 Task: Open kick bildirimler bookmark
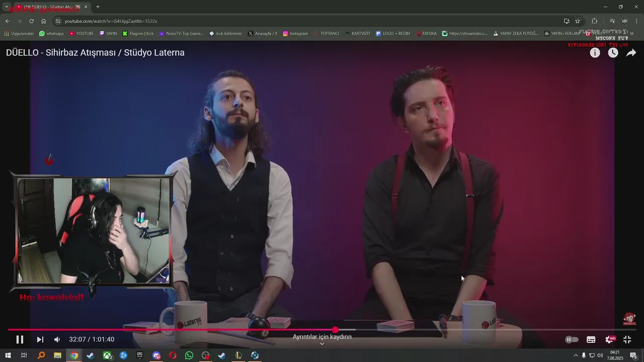point(225,34)
